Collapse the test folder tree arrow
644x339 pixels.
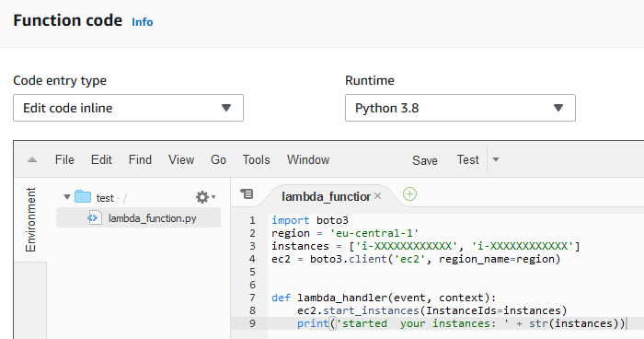tap(67, 197)
